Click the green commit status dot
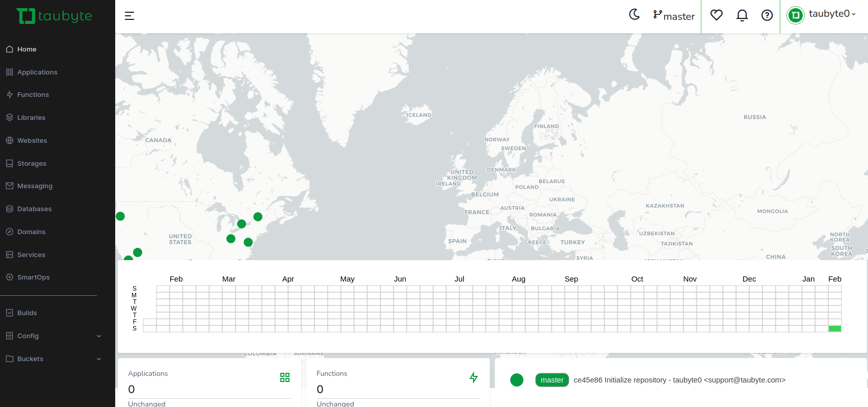 [516, 380]
